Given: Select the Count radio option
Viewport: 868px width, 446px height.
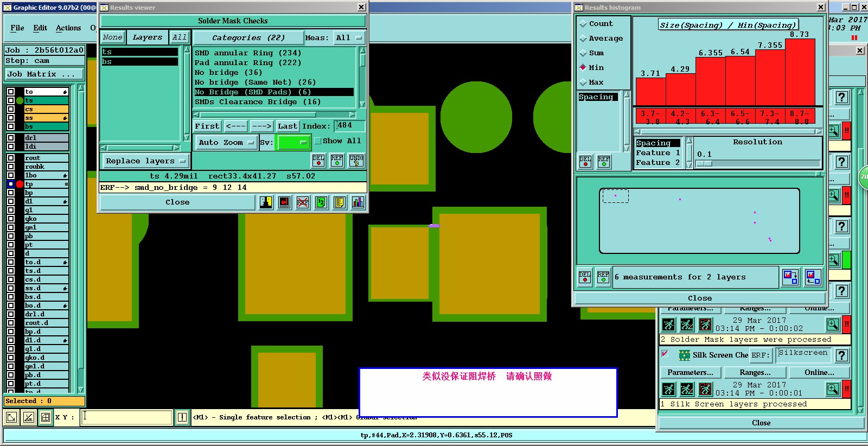Looking at the screenshot, I should (584, 24).
